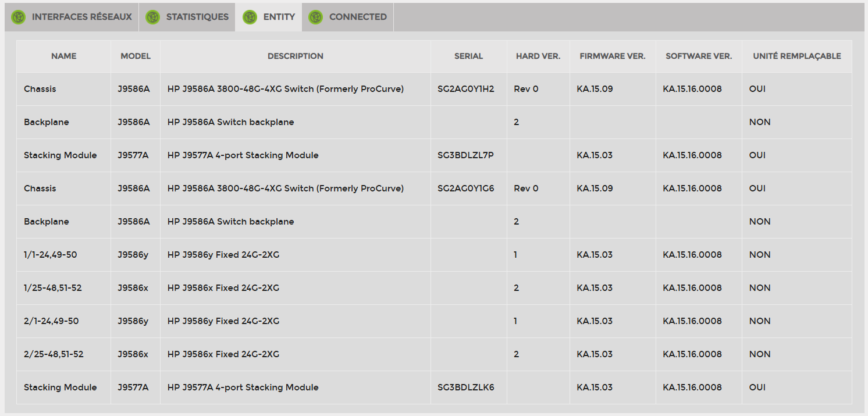
Task: Click NON in the 1/1-24,49-50 row
Action: click(x=760, y=255)
